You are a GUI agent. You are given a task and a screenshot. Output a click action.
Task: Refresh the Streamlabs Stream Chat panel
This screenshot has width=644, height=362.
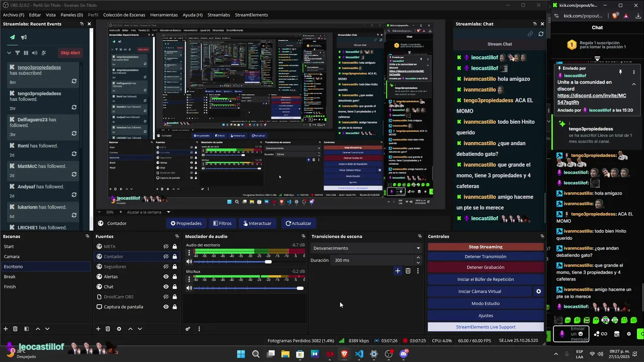click(541, 34)
